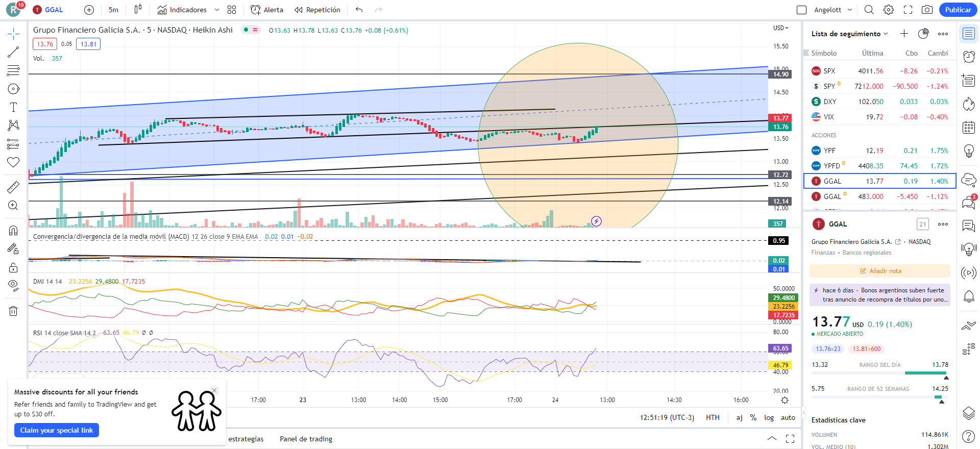This screenshot has width=980, height=449.
Task: Open watchlist panel icon in right sidebar
Action: pyautogui.click(x=969, y=34)
